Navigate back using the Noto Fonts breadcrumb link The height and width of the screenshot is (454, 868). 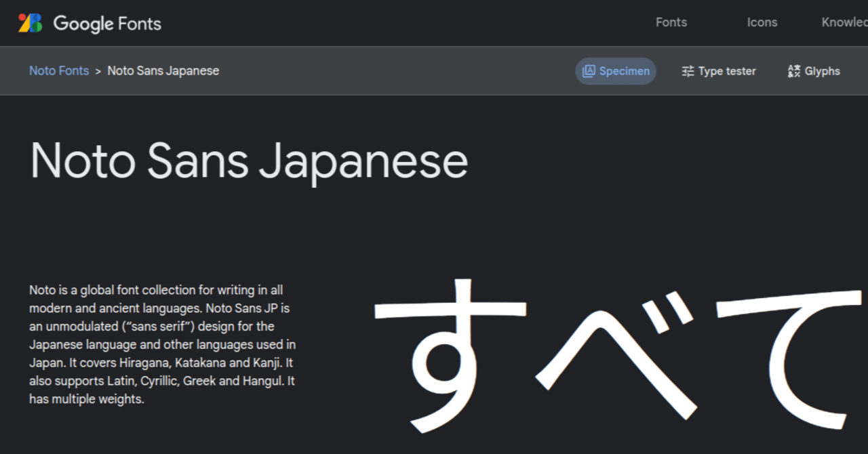pyautogui.click(x=58, y=70)
